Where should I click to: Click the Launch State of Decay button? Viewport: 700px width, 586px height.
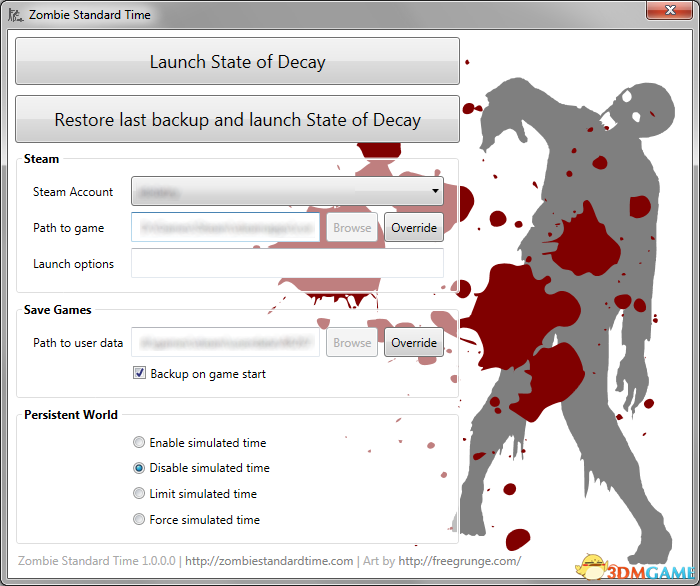click(x=238, y=61)
